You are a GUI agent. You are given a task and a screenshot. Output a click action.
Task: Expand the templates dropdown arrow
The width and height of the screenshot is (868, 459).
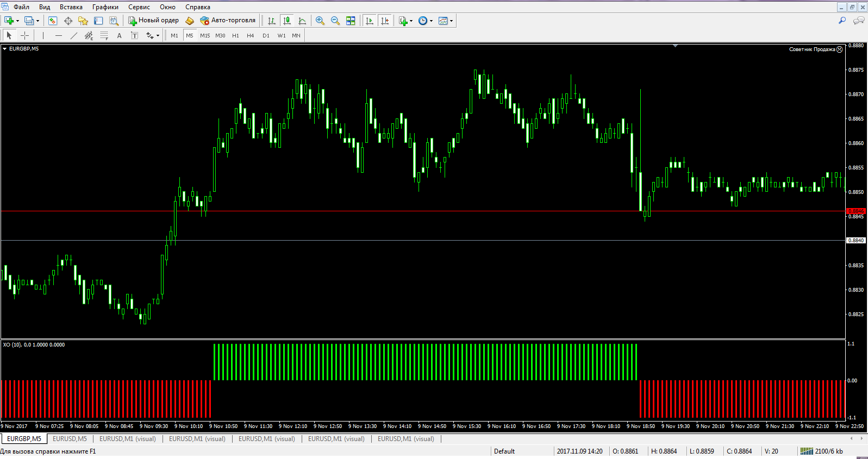pos(451,21)
